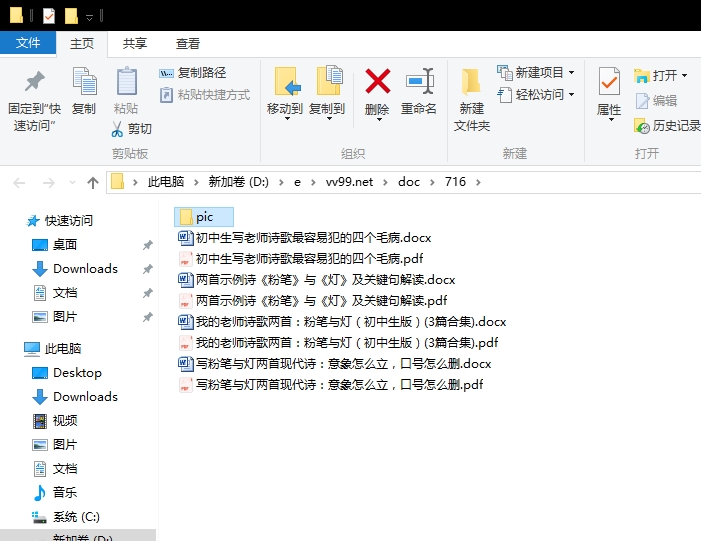The width and height of the screenshot is (701, 541).
Task: Expand breadcrumb chevron after 716
Action: pyautogui.click(x=478, y=182)
